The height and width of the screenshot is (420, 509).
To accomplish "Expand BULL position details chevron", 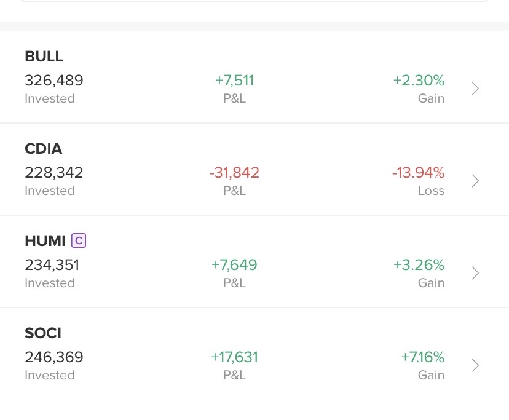I will (x=475, y=89).
